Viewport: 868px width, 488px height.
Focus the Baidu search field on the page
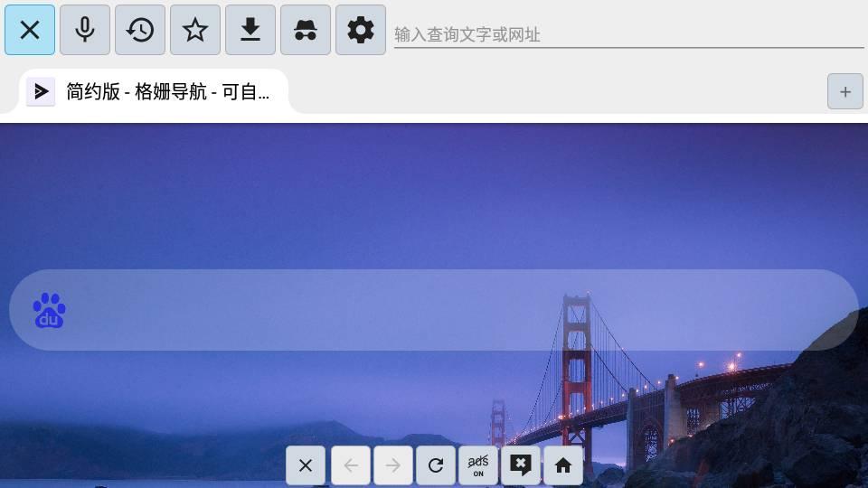point(433,310)
